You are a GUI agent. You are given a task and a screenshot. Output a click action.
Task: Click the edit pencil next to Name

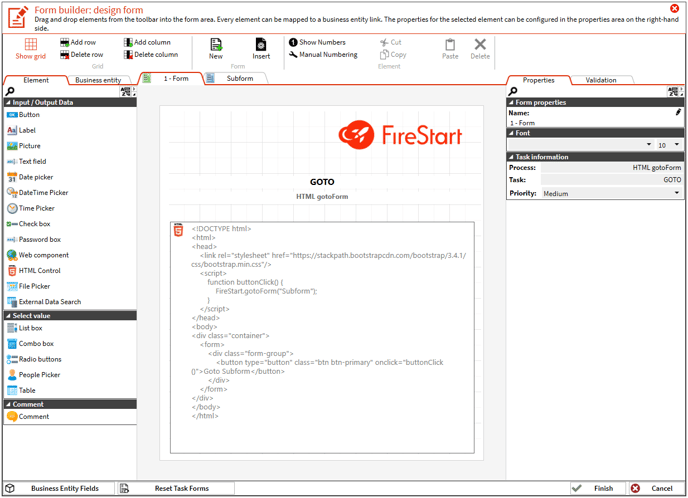tap(678, 112)
